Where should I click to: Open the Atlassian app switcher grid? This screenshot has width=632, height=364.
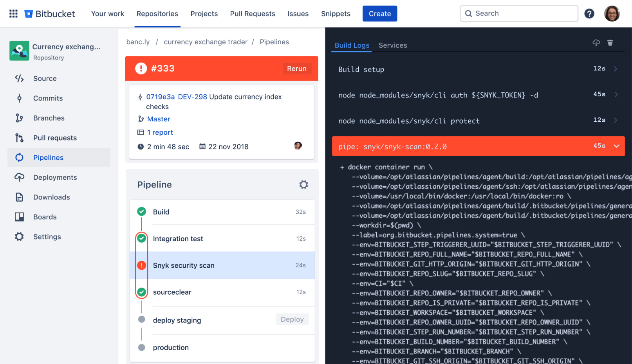point(13,13)
